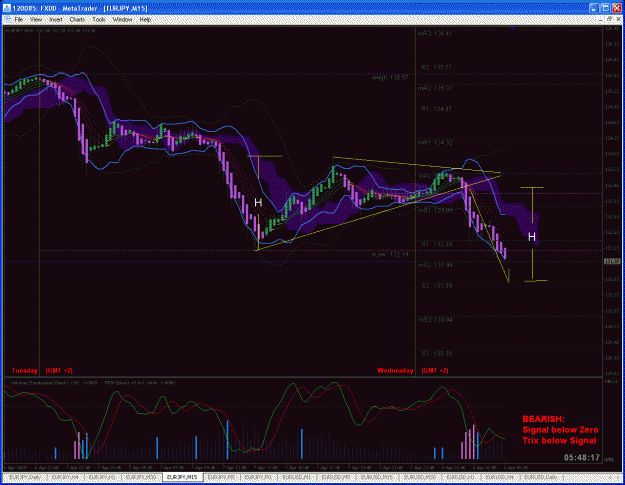The height and width of the screenshot is (485, 625).
Task: Click the yHigh label above the chart
Action: click(x=390, y=78)
